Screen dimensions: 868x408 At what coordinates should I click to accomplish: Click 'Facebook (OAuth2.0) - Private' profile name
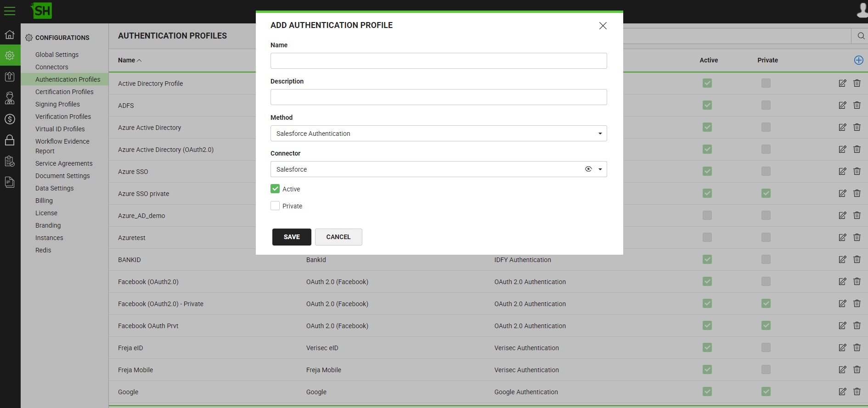pyautogui.click(x=161, y=304)
